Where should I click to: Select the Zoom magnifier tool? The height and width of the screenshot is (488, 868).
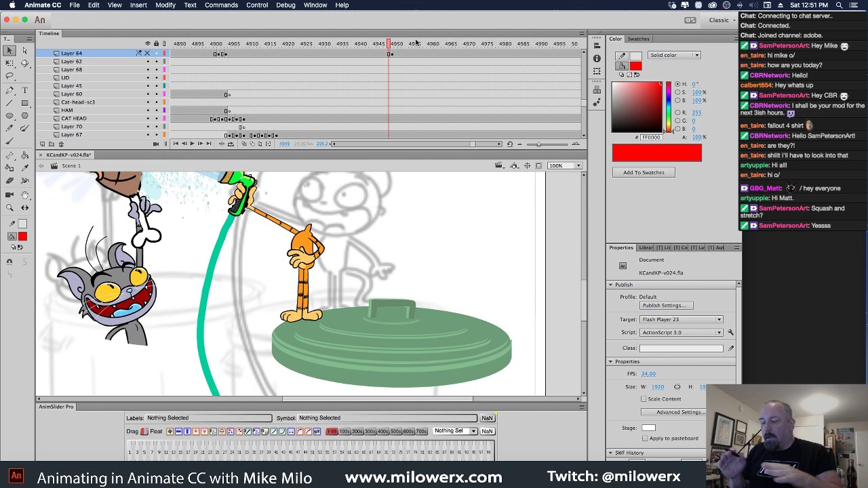point(9,208)
